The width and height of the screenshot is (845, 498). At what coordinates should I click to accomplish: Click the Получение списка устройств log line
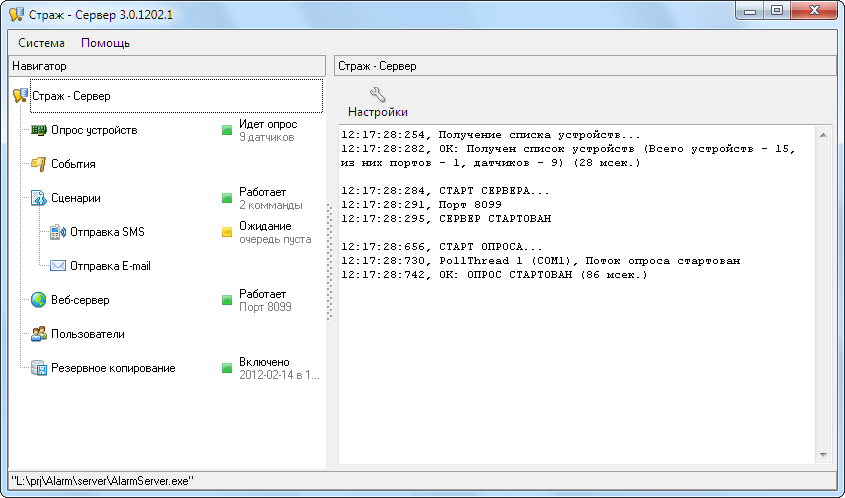(491, 135)
